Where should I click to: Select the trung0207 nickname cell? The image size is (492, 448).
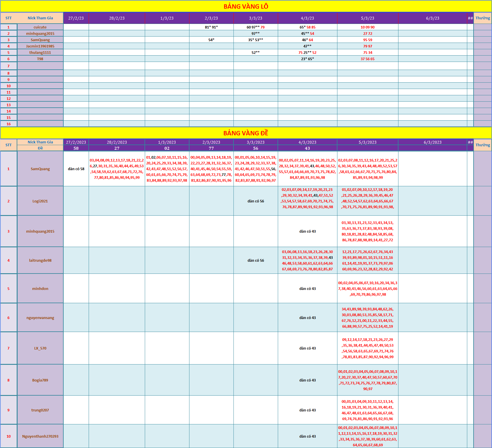tap(40, 410)
